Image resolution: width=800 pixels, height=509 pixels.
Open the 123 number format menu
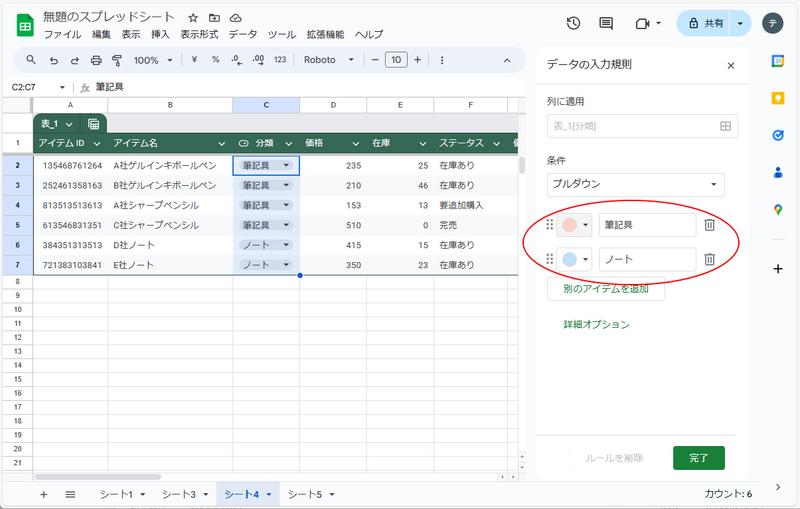(x=280, y=60)
